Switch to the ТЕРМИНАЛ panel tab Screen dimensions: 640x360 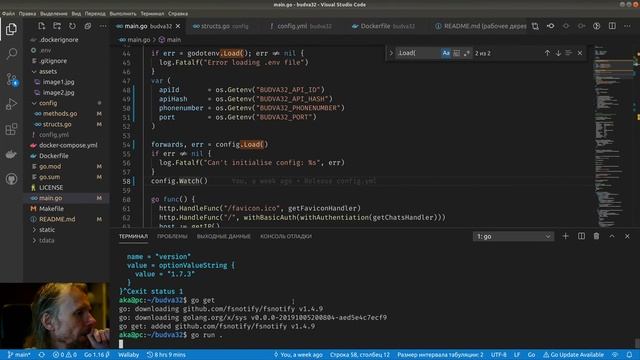(133, 236)
